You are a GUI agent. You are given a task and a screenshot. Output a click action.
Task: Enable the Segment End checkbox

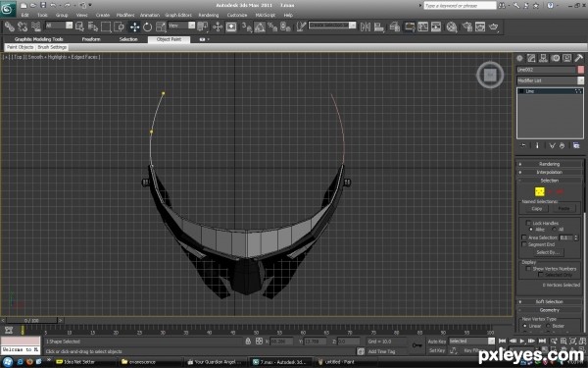(524, 244)
